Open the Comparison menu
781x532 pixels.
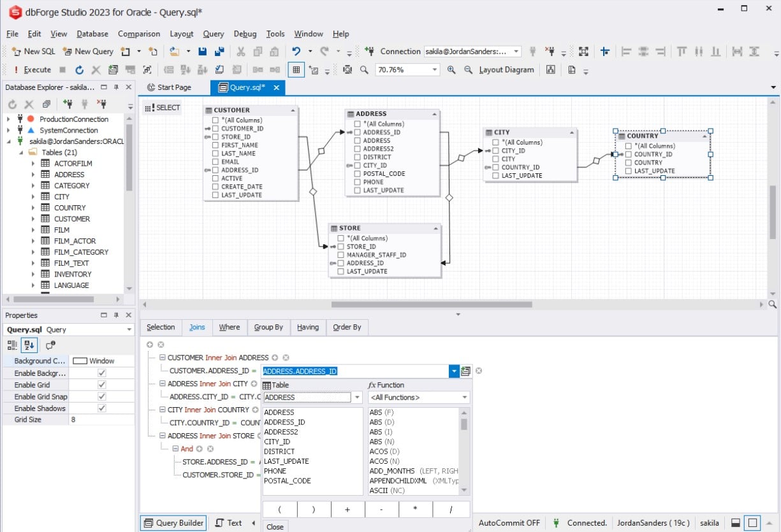[139, 34]
